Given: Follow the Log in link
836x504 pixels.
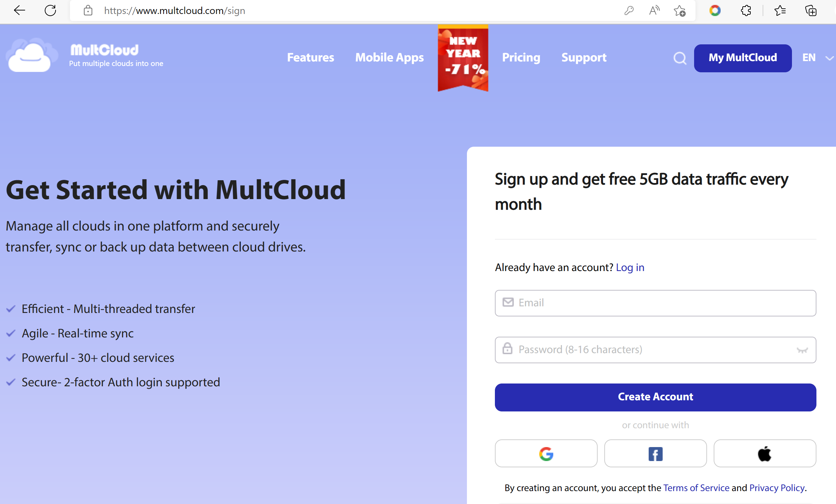Looking at the screenshot, I should coord(630,268).
